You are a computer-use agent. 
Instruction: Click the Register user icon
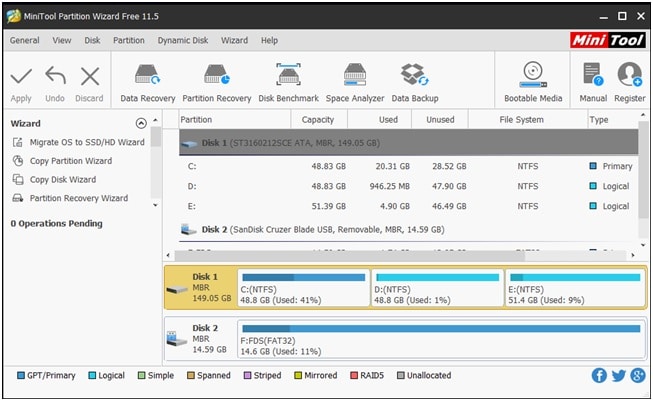pyautogui.click(x=630, y=75)
